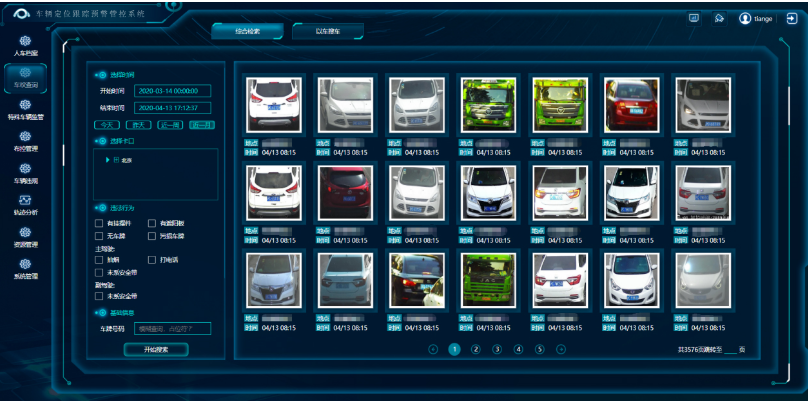Switch to the 以车搜车 tab
The image size is (808, 401).
pos(328,31)
